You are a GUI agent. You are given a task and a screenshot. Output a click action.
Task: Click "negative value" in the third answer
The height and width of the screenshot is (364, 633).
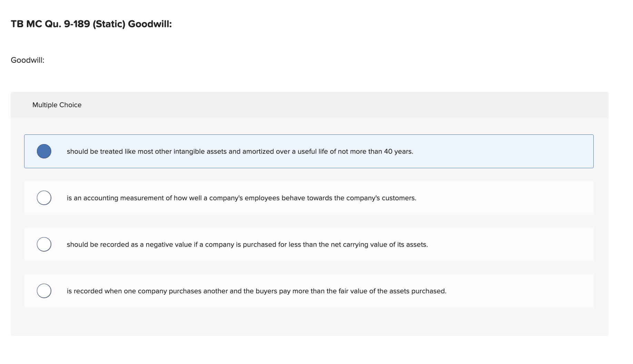[x=169, y=245]
